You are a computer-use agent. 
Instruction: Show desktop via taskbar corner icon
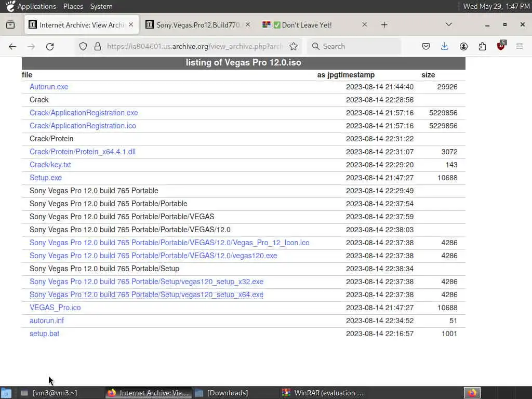[6, 393]
